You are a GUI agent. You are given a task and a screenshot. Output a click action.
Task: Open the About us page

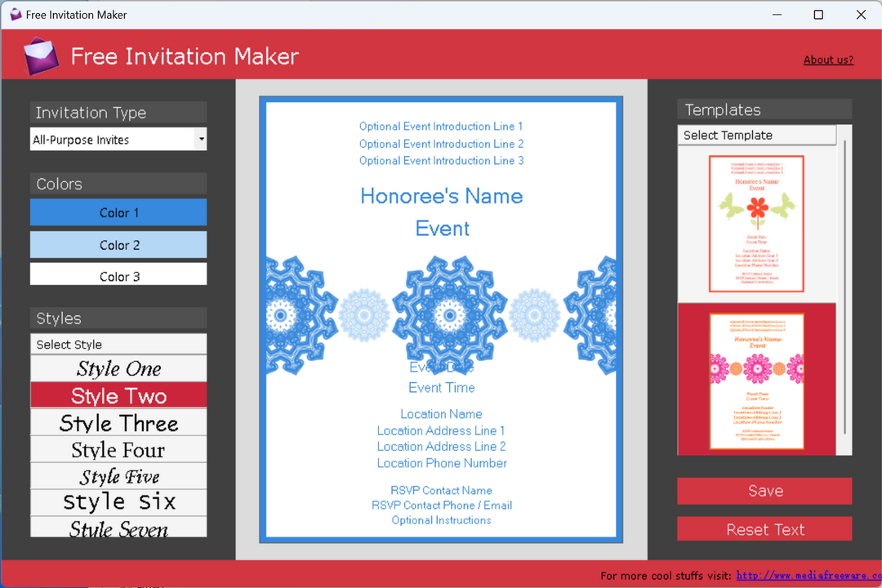(828, 60)
